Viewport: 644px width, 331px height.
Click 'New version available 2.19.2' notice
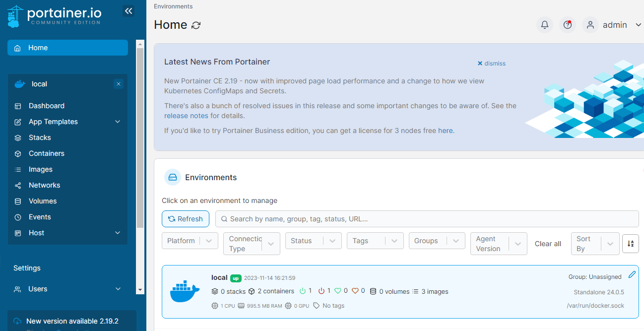[72, 321]
